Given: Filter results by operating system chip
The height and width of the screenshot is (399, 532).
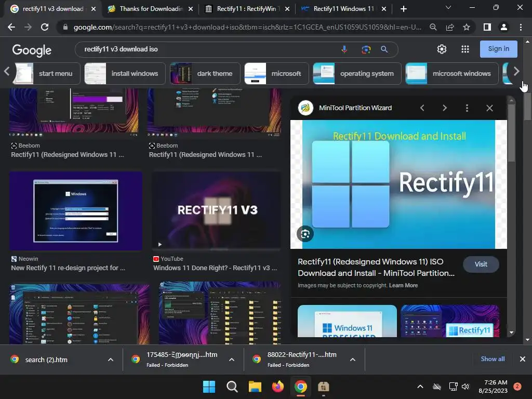Looking at the screenshot, I should coord(357,74).
